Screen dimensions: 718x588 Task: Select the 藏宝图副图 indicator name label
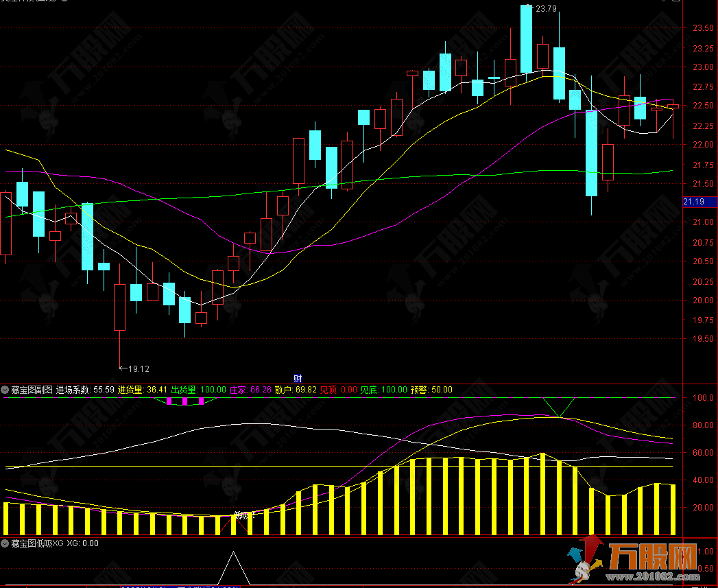32,390
